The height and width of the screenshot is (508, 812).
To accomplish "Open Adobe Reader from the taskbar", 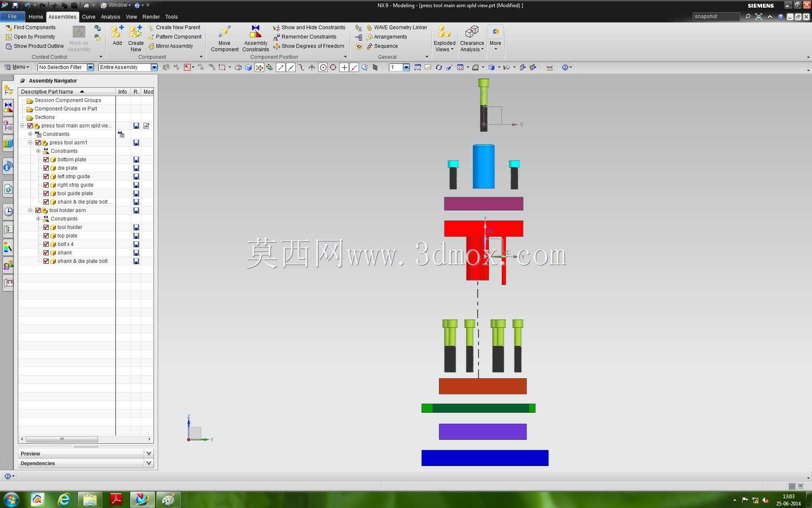I will point(116,500).
